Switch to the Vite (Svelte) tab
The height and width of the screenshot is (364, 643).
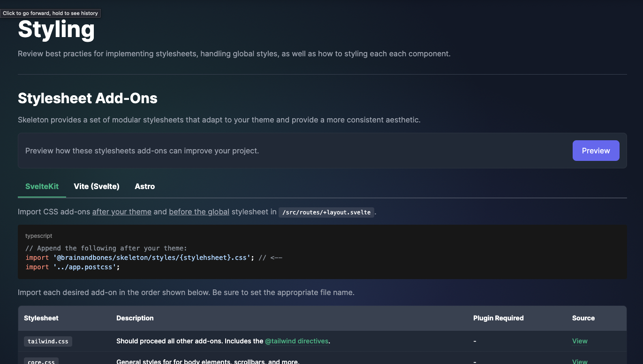pyautogui.click(x=97, y=186)
